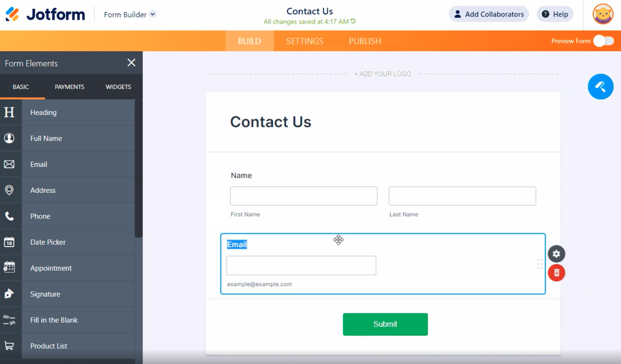Expand the WIDGETS tab in sidebar
This screenshot has width=621, height=364.
click(x=118, y=87)
